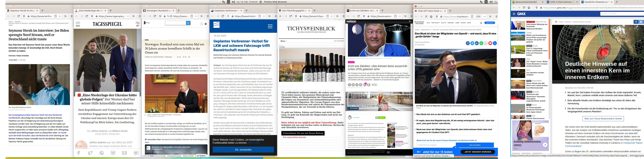Select WIRTSCHAFT in Business Insider navigation

[435, 23]
